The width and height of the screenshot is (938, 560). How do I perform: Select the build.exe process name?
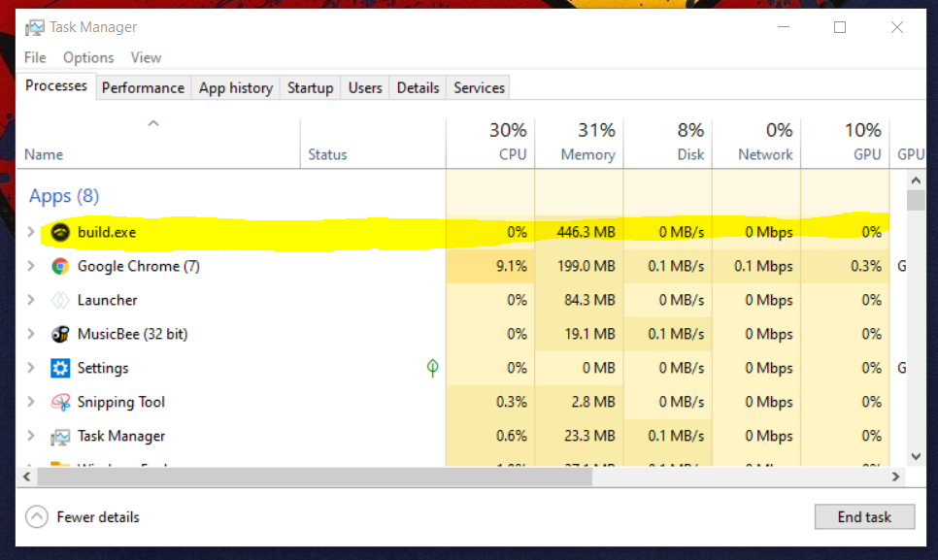[107, 232]
